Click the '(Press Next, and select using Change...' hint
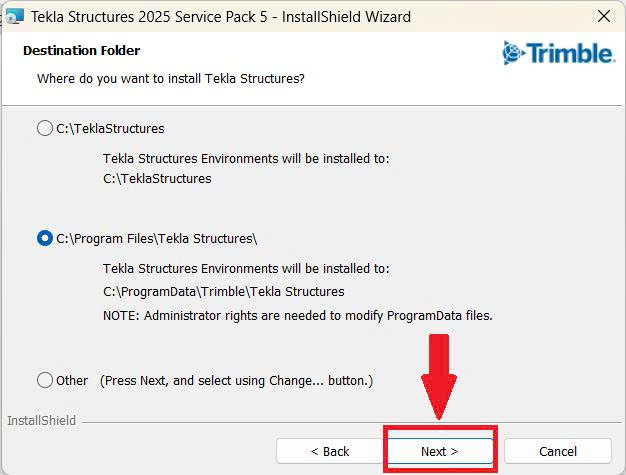 coord(235,380)
